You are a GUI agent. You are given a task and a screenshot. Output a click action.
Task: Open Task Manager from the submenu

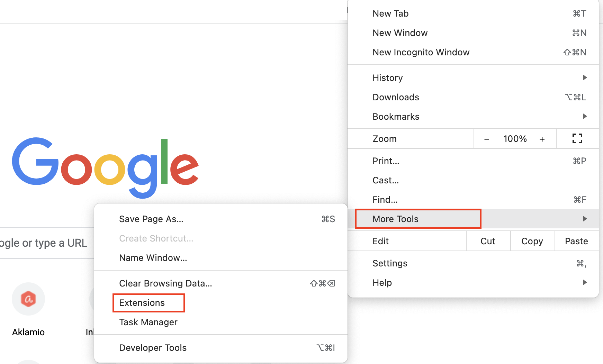[221, 322]
